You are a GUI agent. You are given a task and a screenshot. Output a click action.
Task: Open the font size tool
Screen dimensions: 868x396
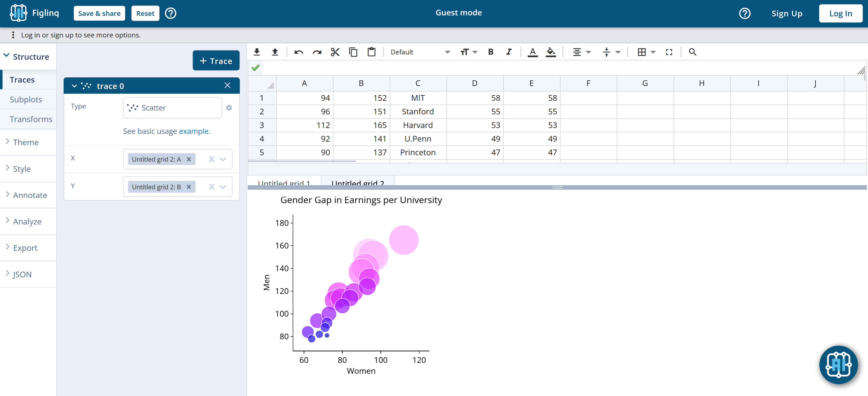469,52
